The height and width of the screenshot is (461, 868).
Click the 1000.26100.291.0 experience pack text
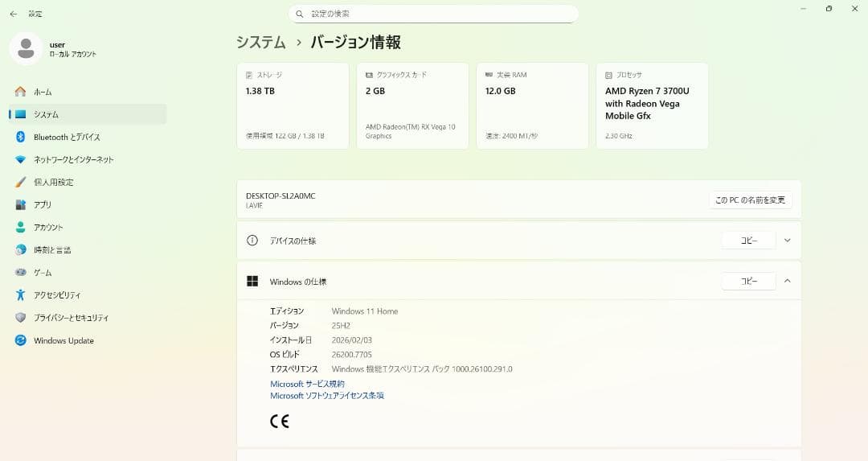tap(482, 369)
